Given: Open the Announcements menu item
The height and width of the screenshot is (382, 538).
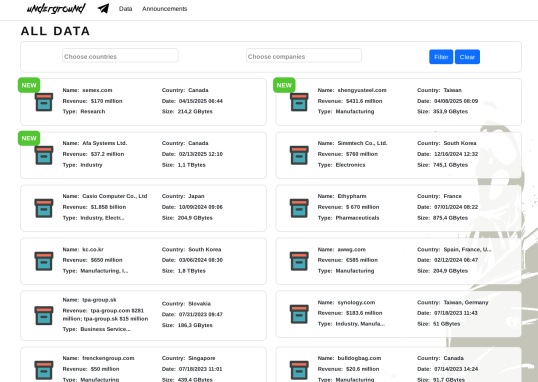Looking at the screenshot, I should [x=164, y=9].
